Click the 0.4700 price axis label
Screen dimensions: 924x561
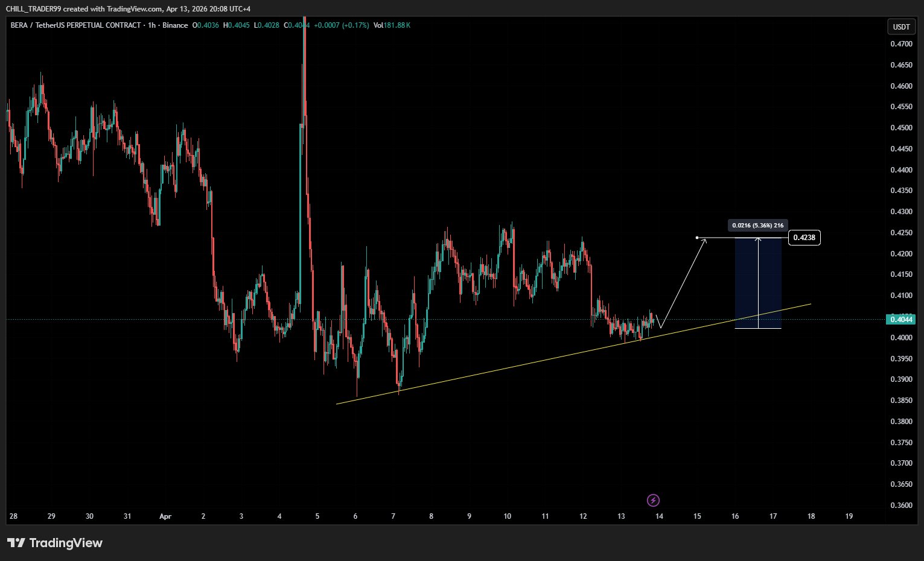pyautogui.click(x=901, y=44)
